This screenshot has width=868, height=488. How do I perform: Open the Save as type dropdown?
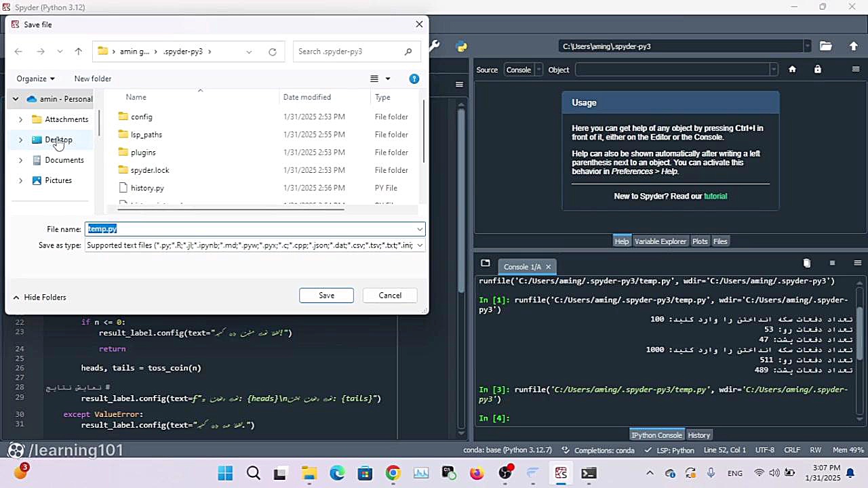tap(420, 245)
